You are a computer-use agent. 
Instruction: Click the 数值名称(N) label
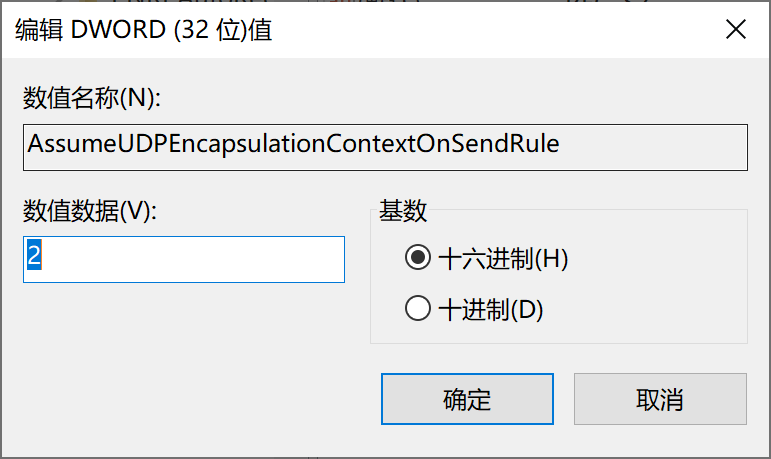(x=91, y=98)
